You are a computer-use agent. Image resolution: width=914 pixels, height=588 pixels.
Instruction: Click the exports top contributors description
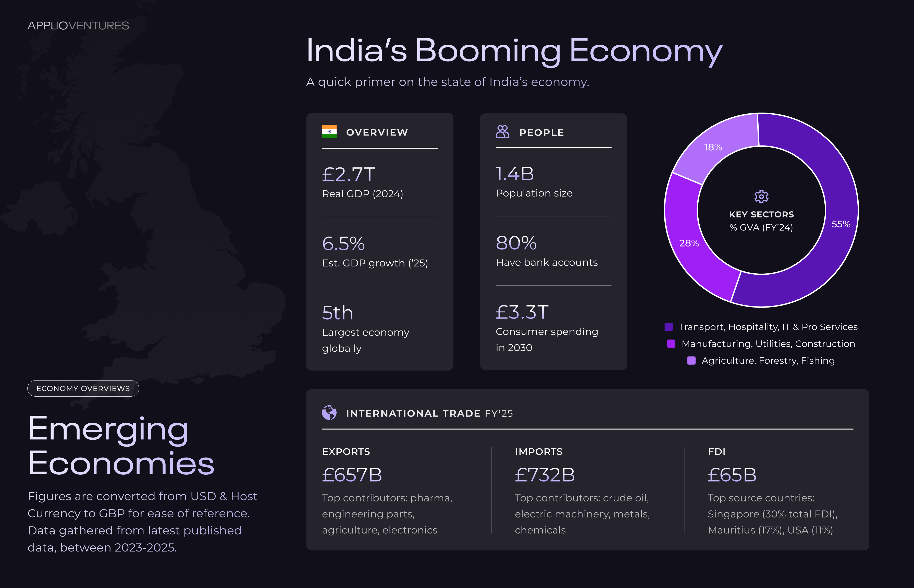point(387,514)
